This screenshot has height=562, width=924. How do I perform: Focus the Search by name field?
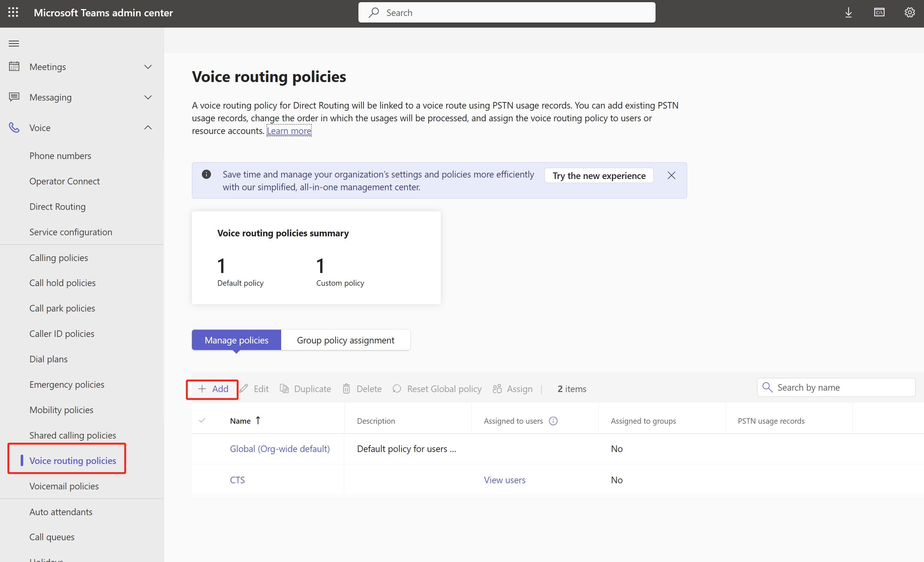coord(836,387)
